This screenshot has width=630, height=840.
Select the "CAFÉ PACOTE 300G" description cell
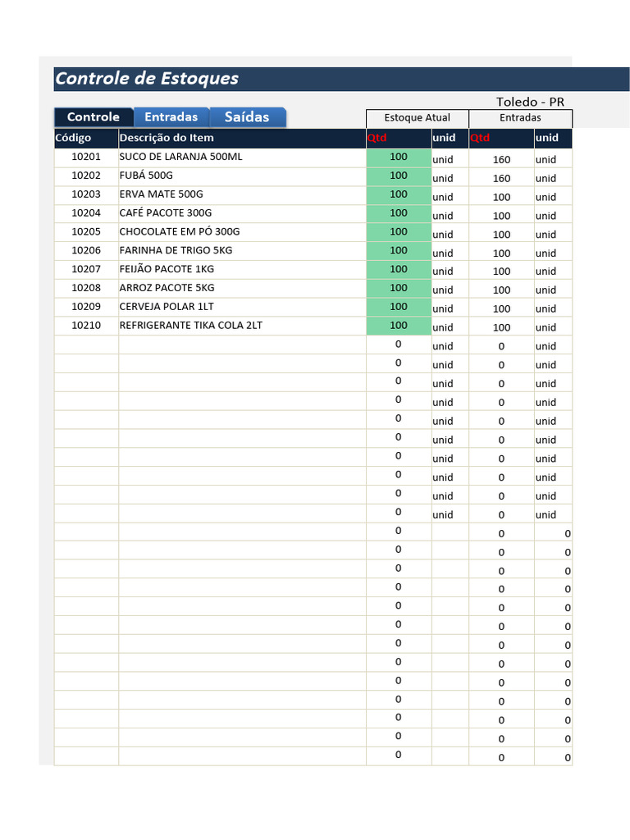pos(166,213)
